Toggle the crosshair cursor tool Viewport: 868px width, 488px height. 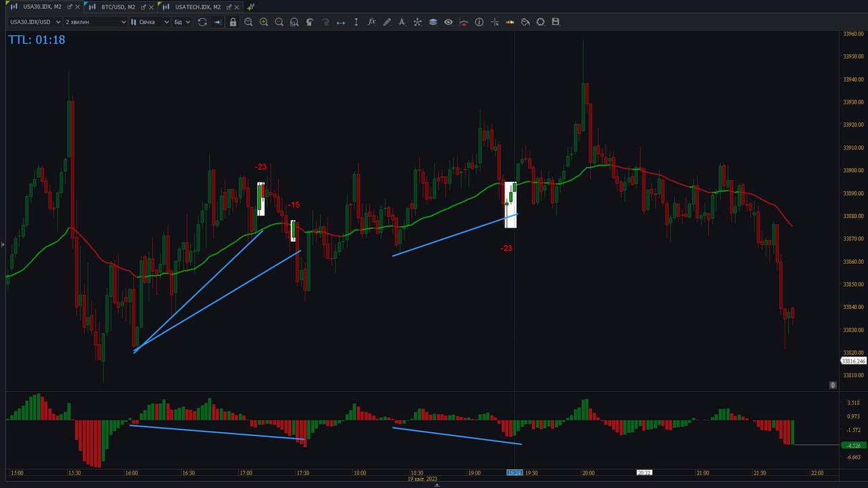(495, 22)
